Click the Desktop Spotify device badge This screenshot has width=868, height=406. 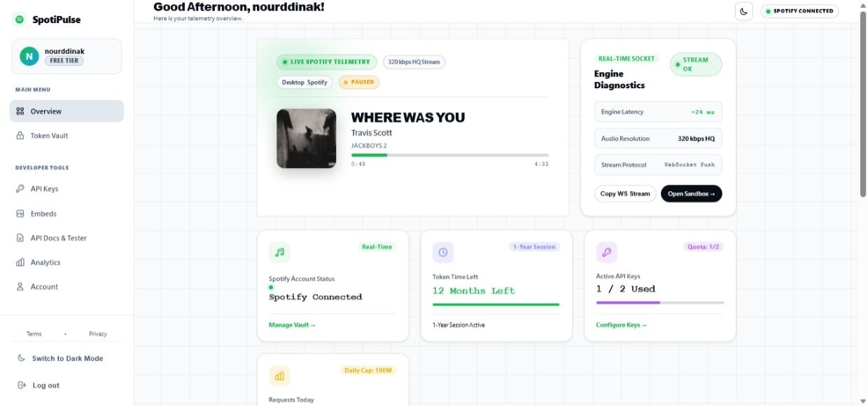point(304,82)
